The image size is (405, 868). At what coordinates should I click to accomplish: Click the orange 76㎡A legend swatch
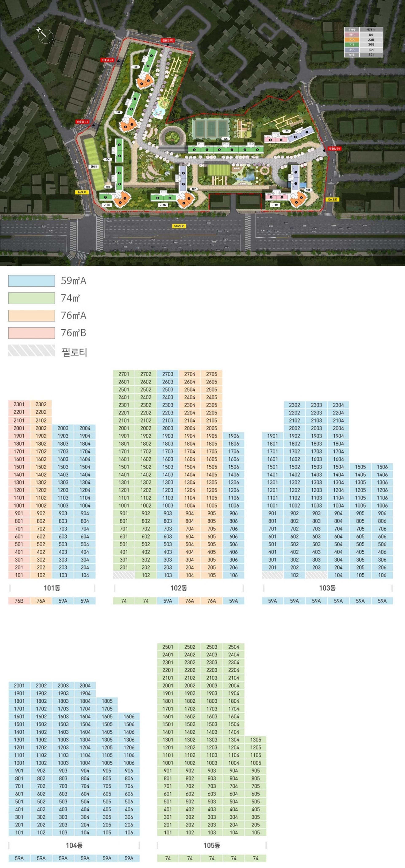click(32, 315)
